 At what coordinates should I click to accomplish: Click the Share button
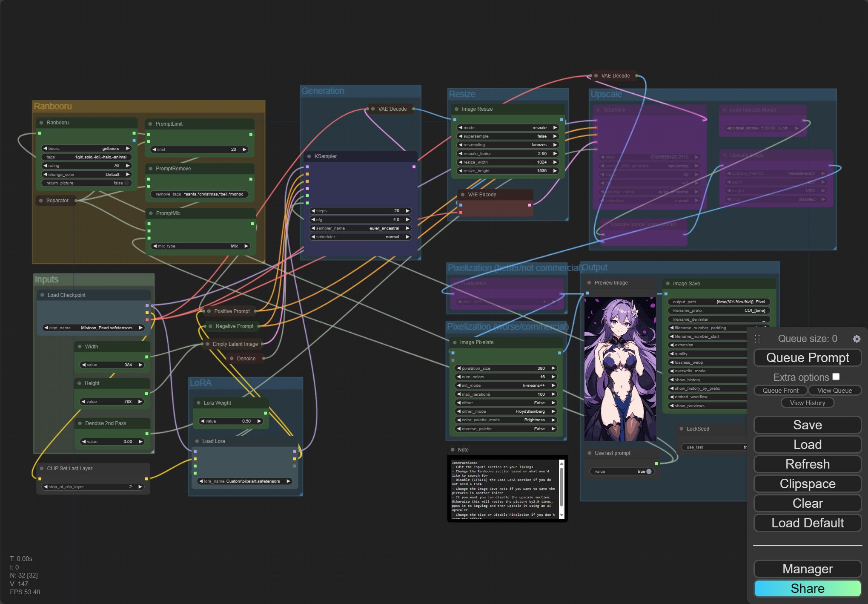tap(808, 588)
